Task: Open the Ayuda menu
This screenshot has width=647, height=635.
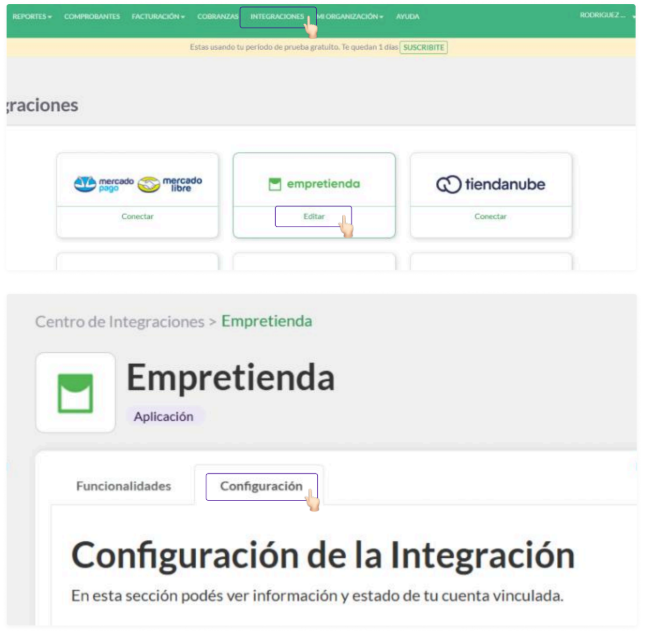Action: (x=408, y=17)
